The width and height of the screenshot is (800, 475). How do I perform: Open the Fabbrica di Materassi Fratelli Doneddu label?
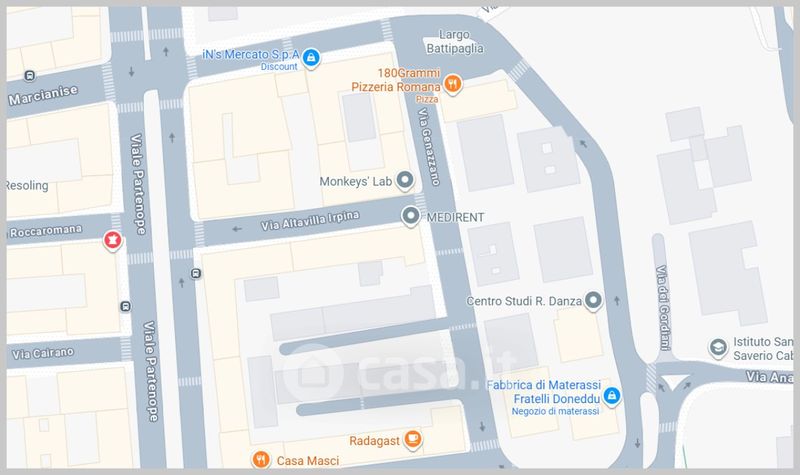click(x=544, y=392)
